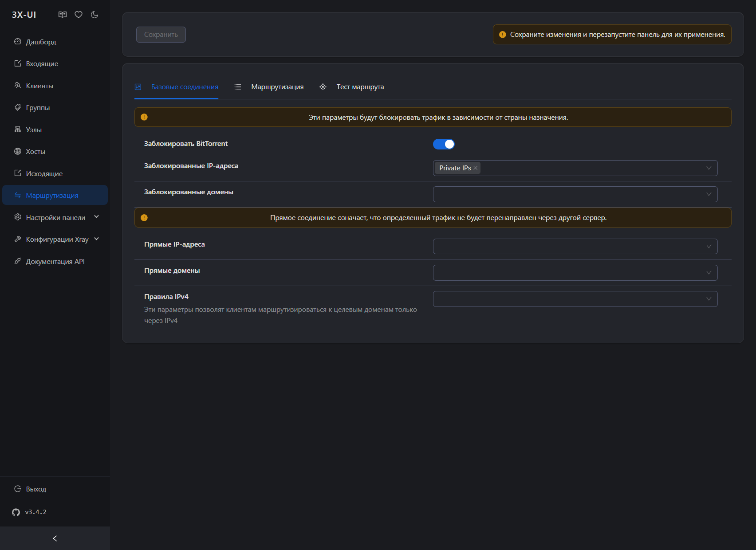Click the Сохранить button
The height and width of the screenshot is (550, 756).
[161, 35]
